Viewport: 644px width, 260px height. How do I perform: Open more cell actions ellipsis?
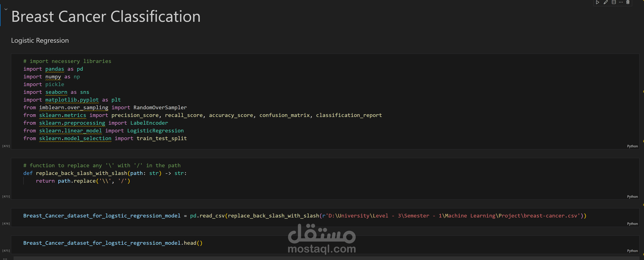[621, 2]
